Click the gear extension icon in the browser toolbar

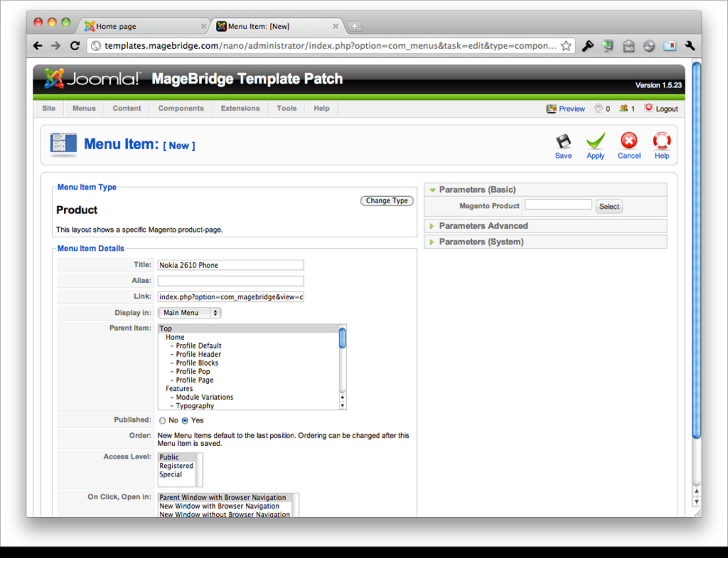pos(649,46)
